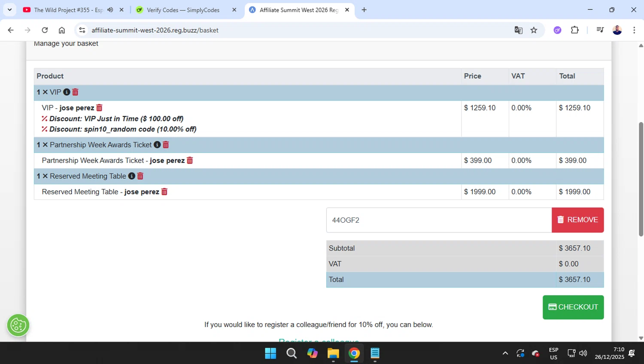
Task: Proceed with the green CHECKOUT button
Action: pyautogui.click(x=573, y=307)
